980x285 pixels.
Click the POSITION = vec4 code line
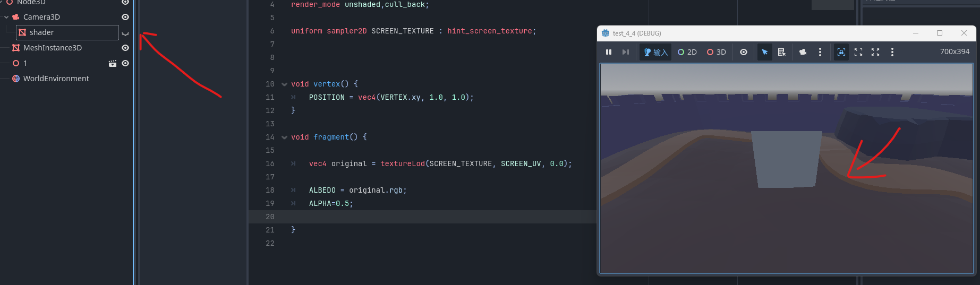[391, 97]
